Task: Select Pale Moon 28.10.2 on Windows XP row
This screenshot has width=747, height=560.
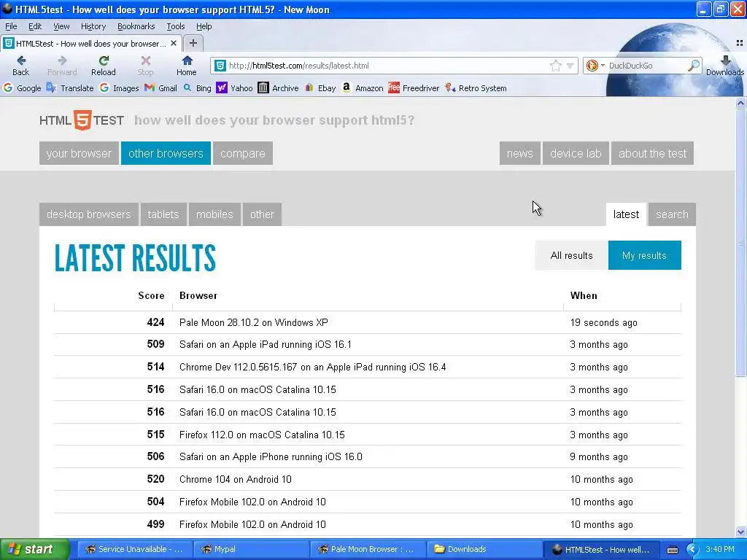Action: click(368, 322)
